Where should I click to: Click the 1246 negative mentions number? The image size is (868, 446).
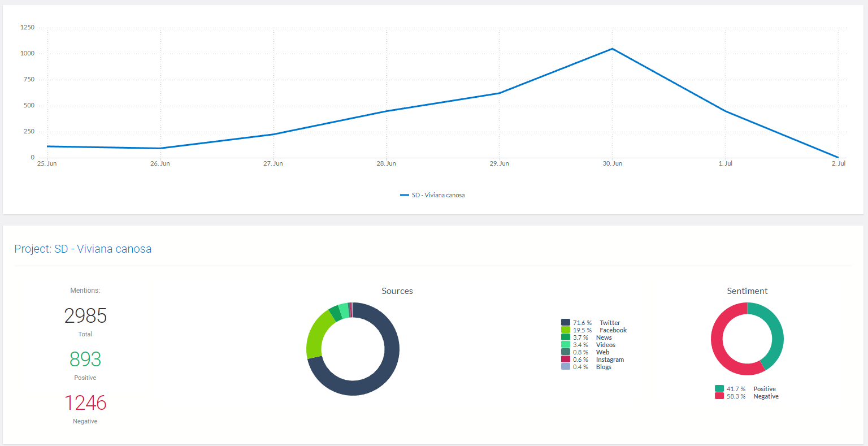click(x=85, y=402)
